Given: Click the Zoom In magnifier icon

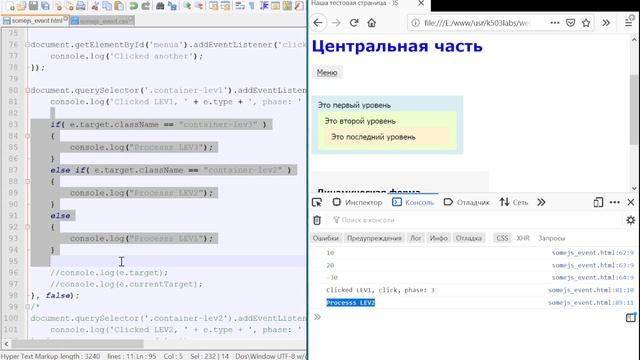Looking at the screenshot, I should [x=187, y=6].
